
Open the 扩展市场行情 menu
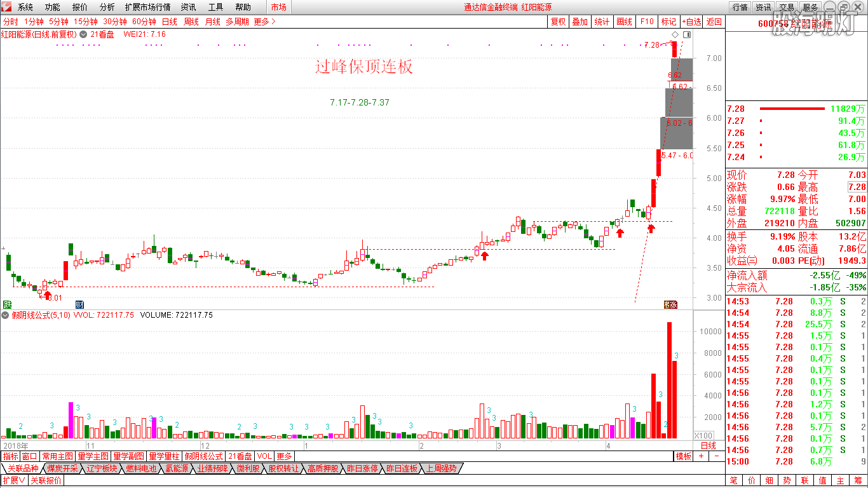147,7
